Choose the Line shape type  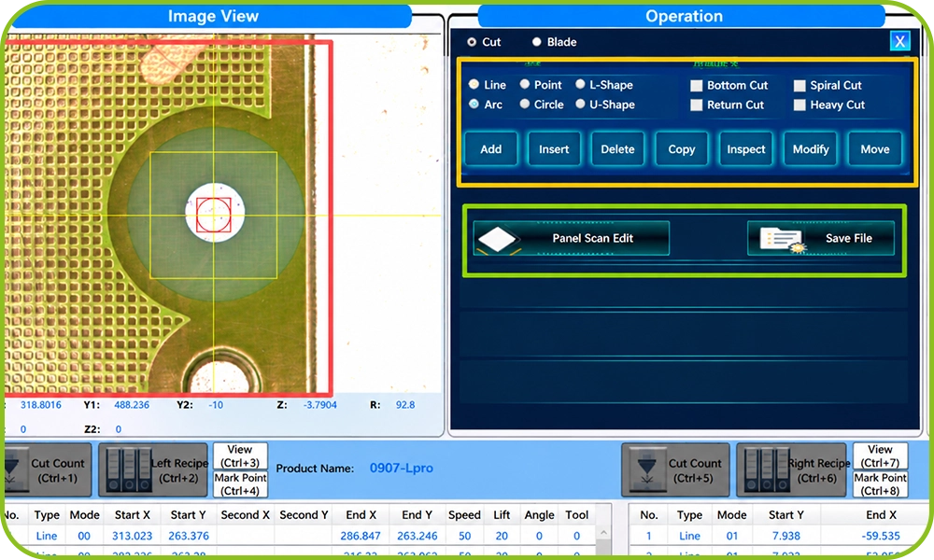[474, 85]
